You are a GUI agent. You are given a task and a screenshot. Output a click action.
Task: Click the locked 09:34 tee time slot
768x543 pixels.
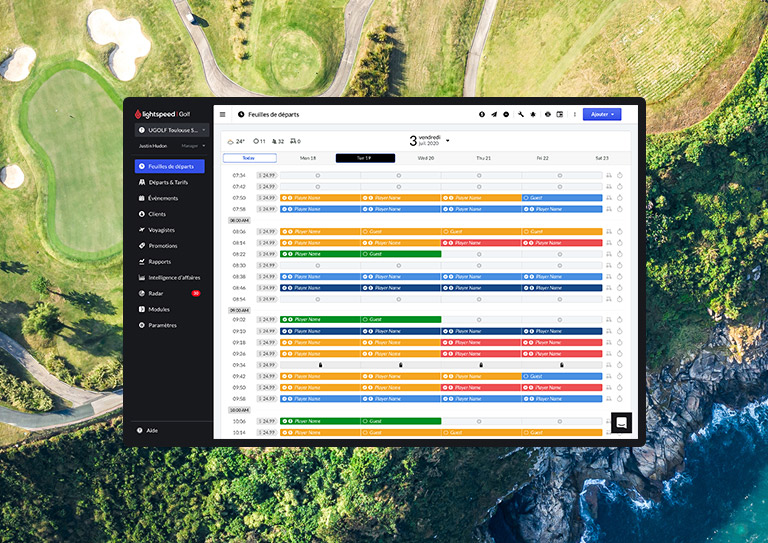coord(320,365)
